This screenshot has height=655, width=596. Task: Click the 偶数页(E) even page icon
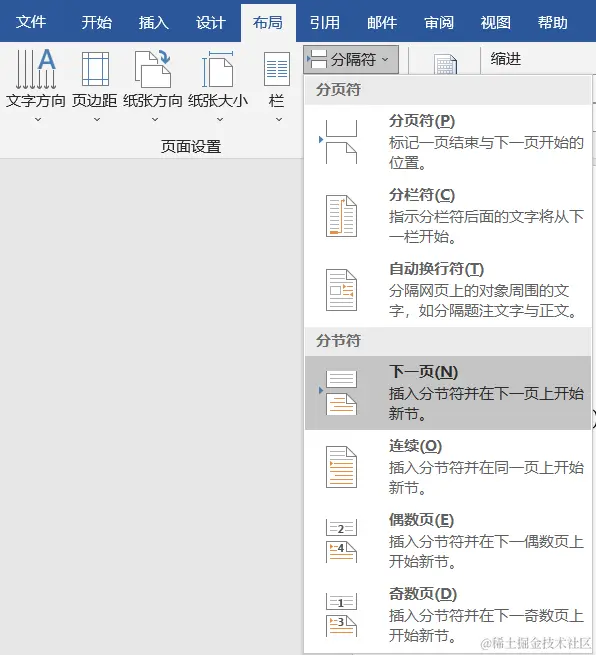[x=341, y=541]
